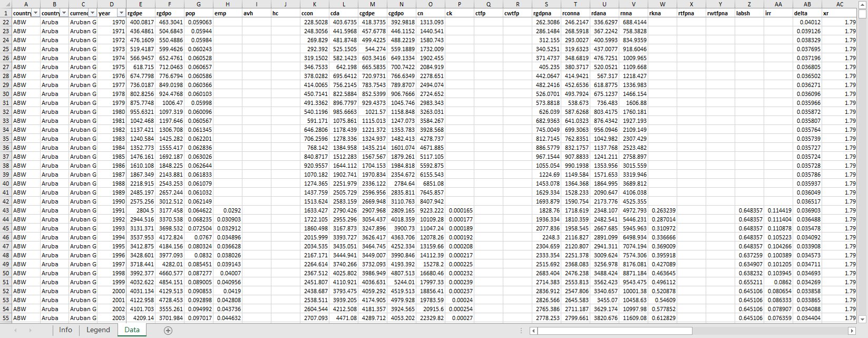Click the horizontal scrollbar thumb
The width and height of the screenshot is (868, 338).
615,331
